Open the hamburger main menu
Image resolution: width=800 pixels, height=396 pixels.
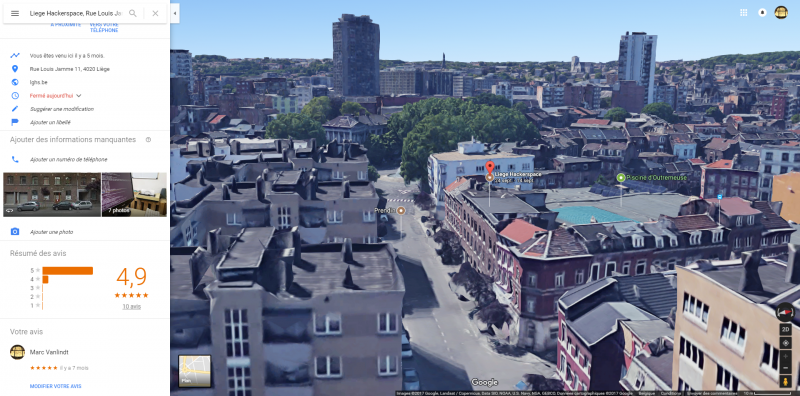[x=15, y=13]
